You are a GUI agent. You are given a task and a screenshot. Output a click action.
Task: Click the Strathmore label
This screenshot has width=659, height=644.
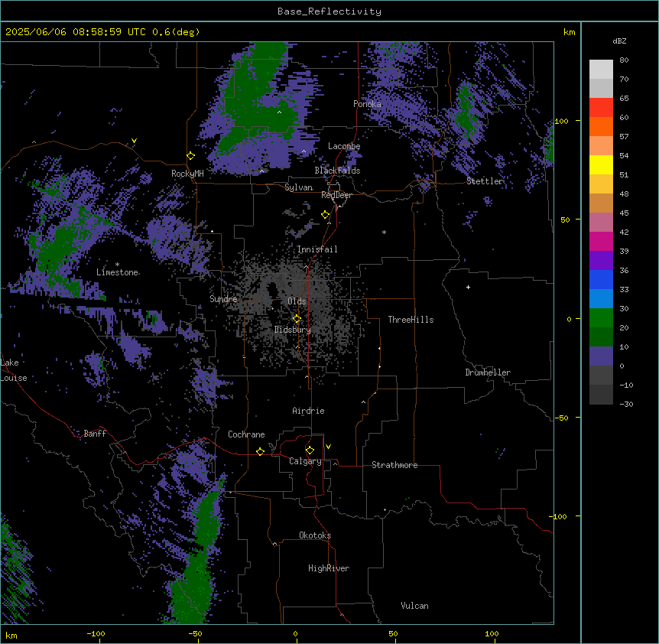tap(394, 465)
